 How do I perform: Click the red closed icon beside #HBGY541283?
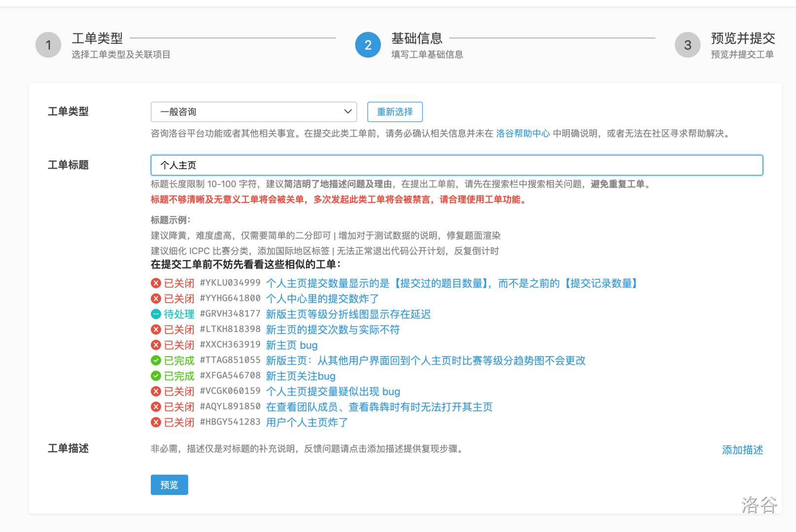click(x=156, y=422)
